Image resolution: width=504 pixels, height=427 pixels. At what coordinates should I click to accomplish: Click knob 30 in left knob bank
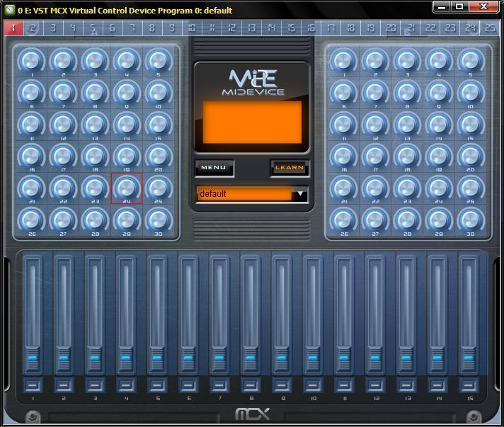tap(158, 220)
